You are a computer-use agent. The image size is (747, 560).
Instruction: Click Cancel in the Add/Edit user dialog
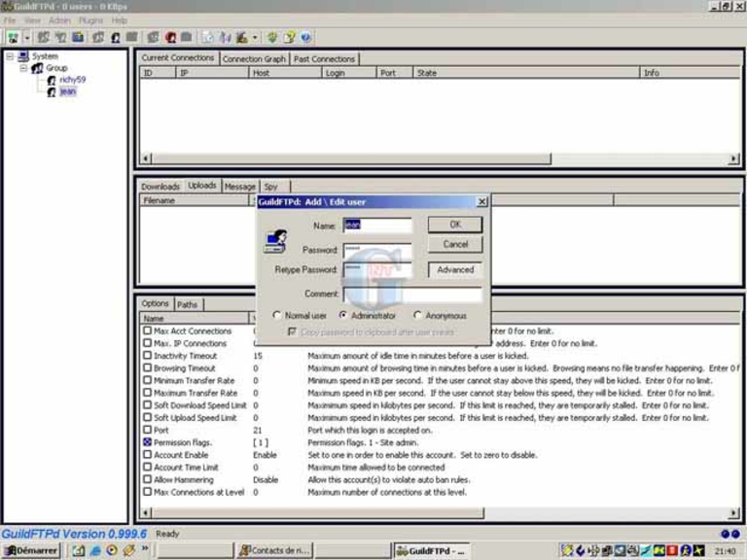(x=455, y=244)
